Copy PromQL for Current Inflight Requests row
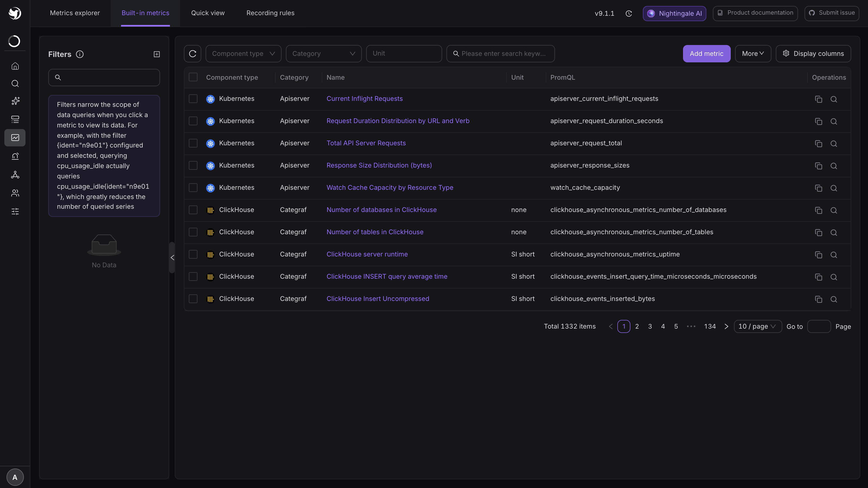 click(818, 99)
